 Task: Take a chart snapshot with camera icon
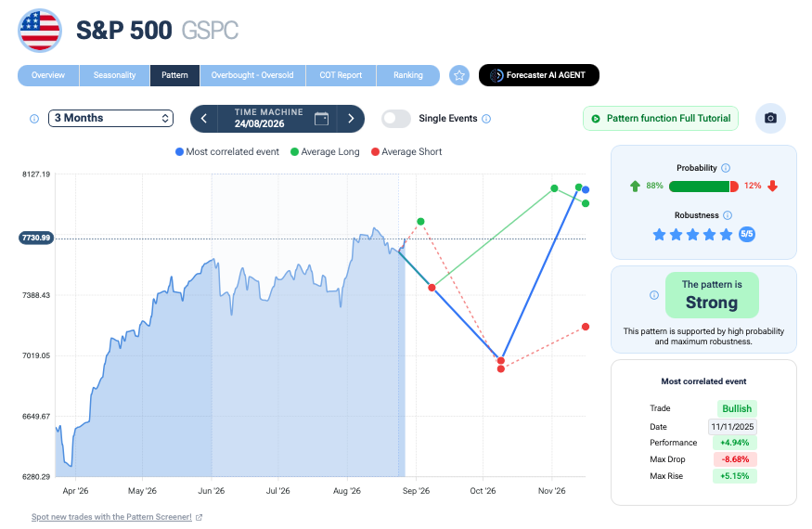pyautogui.click(x=770, y=118)
